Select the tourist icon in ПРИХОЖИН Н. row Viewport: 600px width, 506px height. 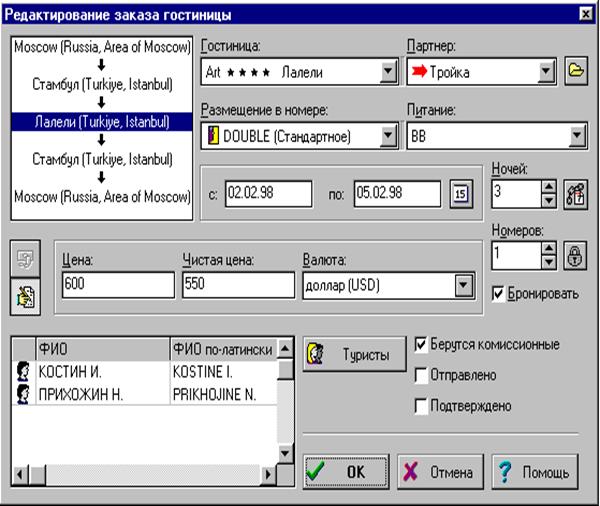[x=22, y=393]
